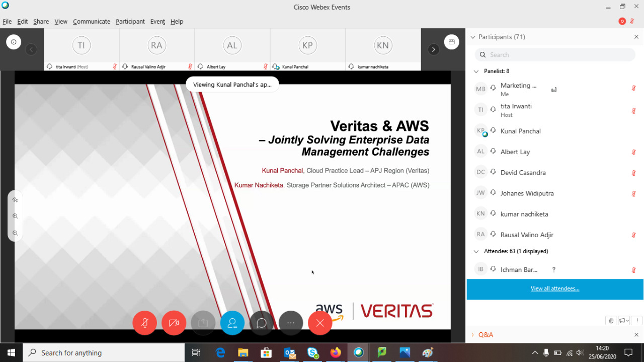Open the Windows notification center
Screen dimensions: 644x362
coord(628,352)
